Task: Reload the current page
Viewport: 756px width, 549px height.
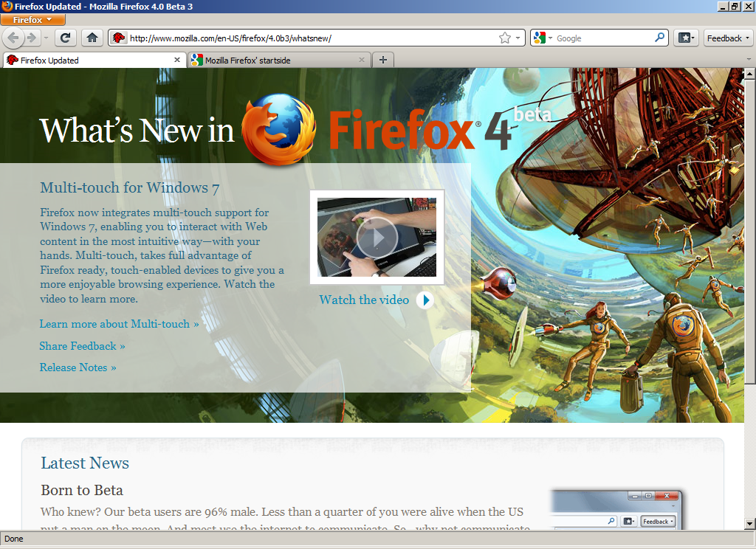Action: coord(66,38)
